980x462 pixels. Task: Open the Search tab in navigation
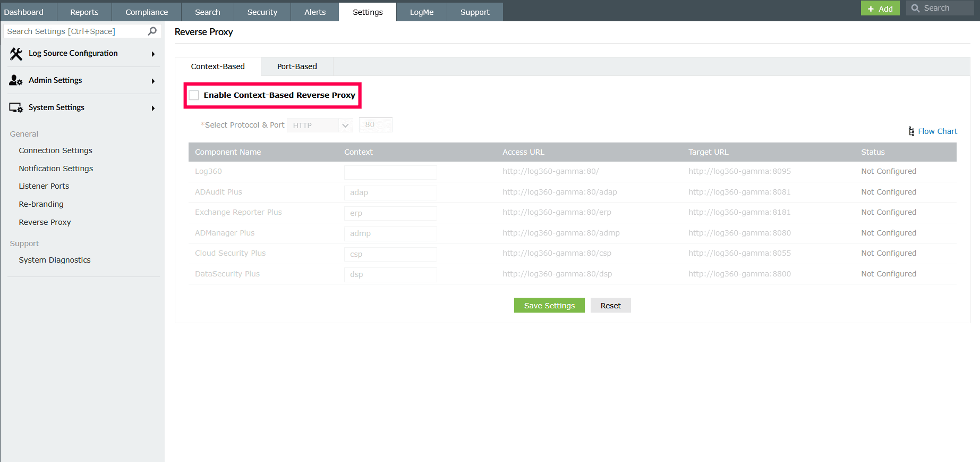[x=208, y=12]
